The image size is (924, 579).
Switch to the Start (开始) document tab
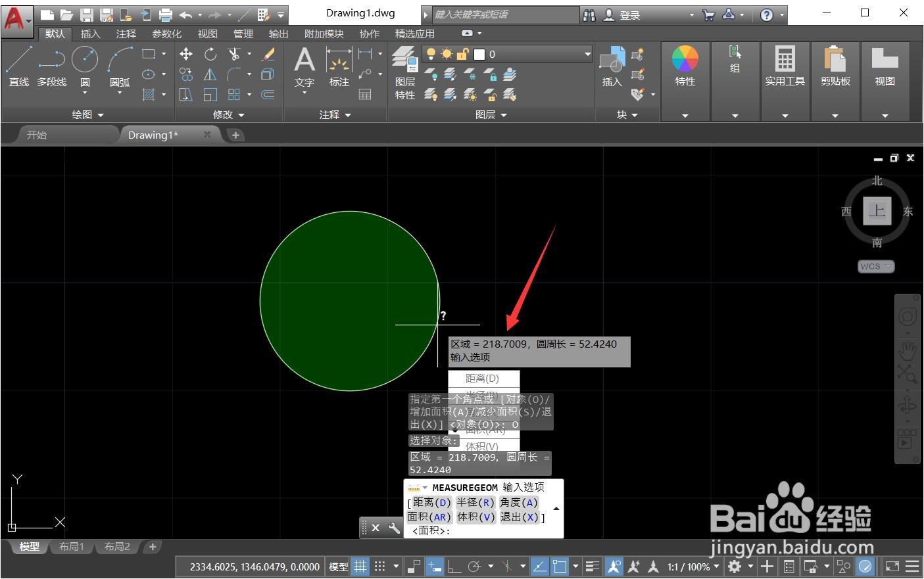click(x=37, y=135)
